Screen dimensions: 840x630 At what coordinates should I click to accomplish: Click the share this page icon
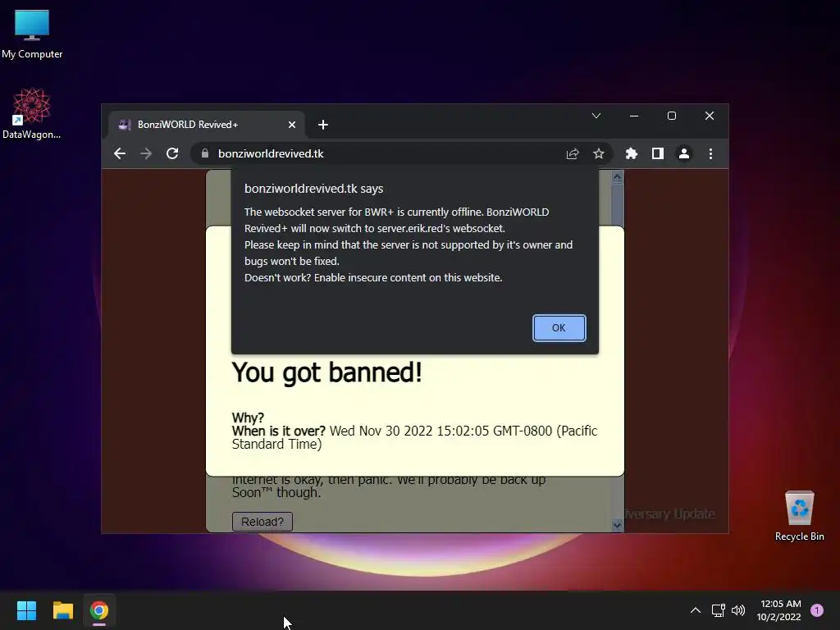pos(572,153)
